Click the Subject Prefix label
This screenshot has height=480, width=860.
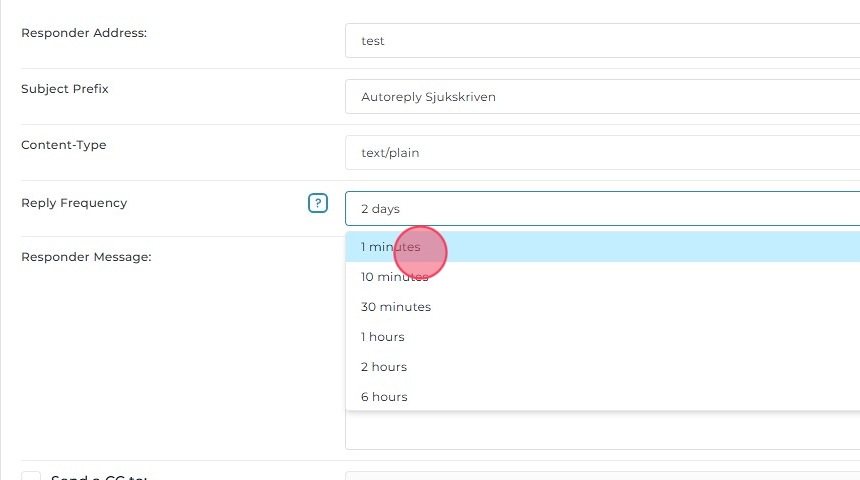65,89
